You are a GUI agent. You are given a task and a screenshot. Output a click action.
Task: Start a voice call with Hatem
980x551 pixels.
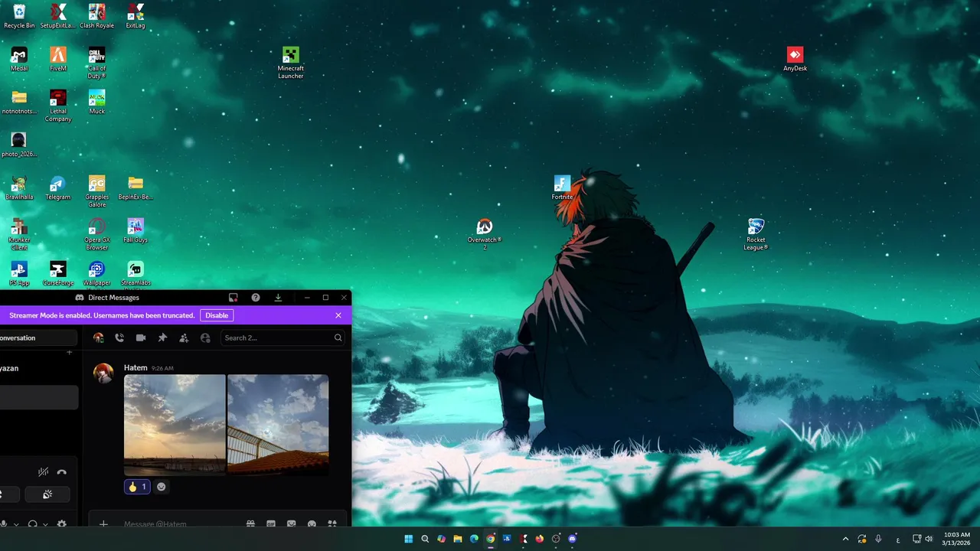(x=119, y=337)
